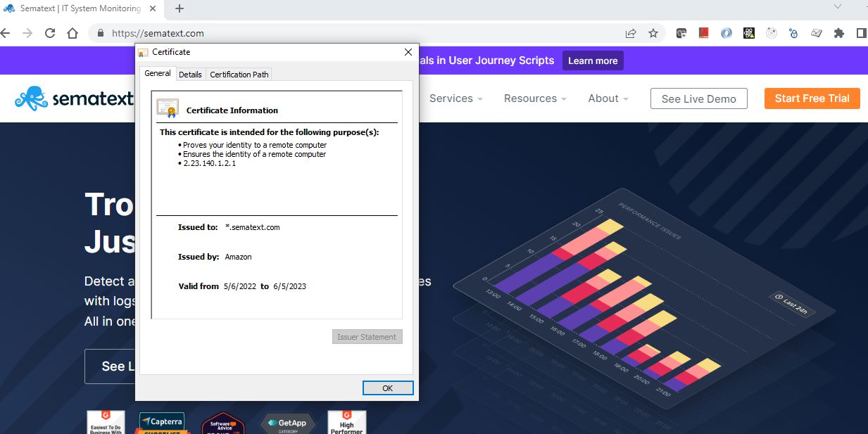Image resolution: width=868 pixels, height=434 pixels.
Task: Click the Certificate Information heading
Action: pyautogui.click(x=232, y=110)
